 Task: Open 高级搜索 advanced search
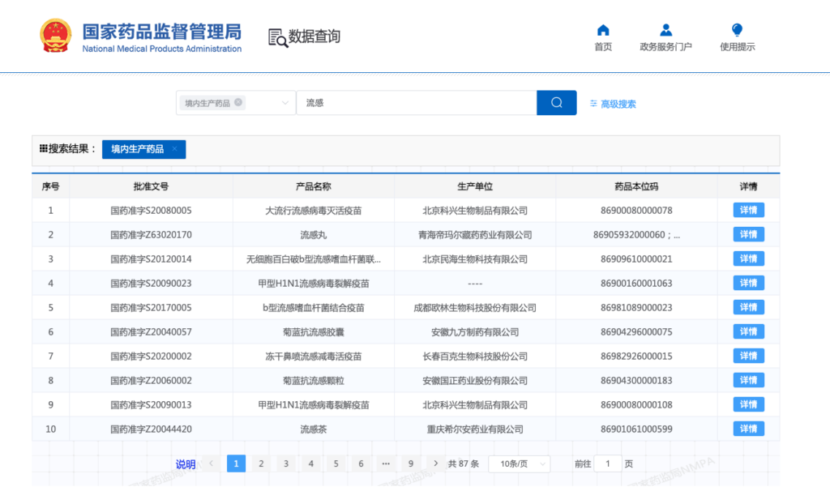pos(613,104)
